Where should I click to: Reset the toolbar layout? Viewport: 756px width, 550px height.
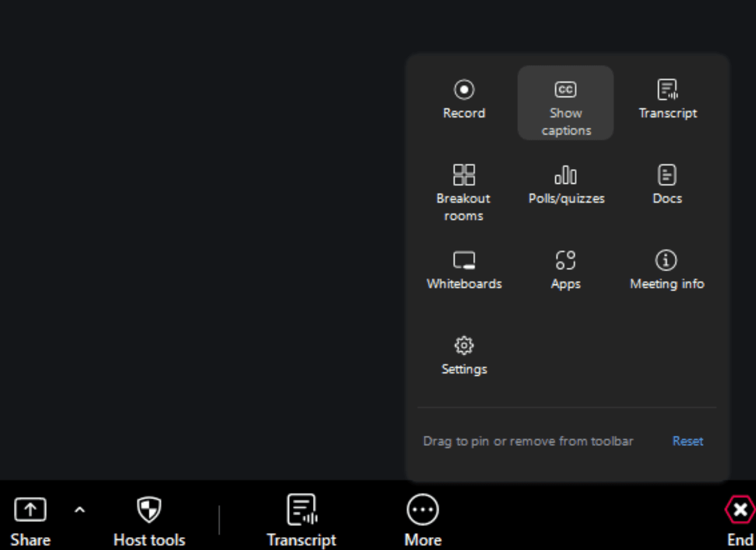coord(688,441)
